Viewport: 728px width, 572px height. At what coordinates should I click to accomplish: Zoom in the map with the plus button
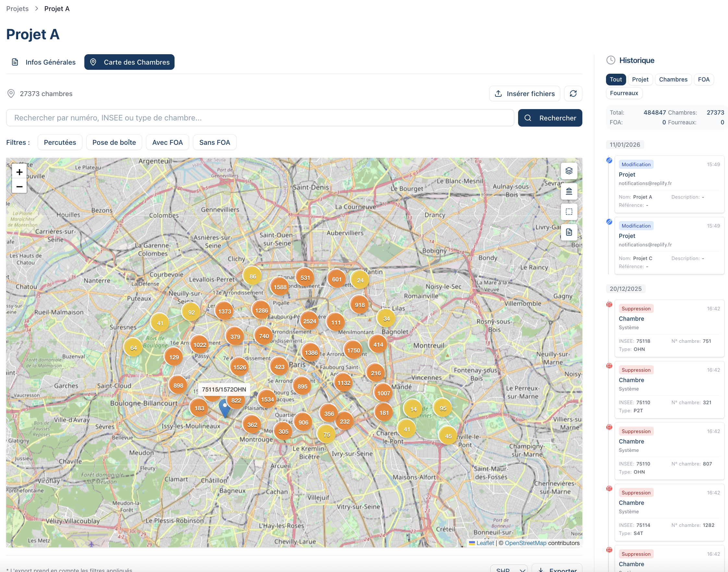click(19, 172)
